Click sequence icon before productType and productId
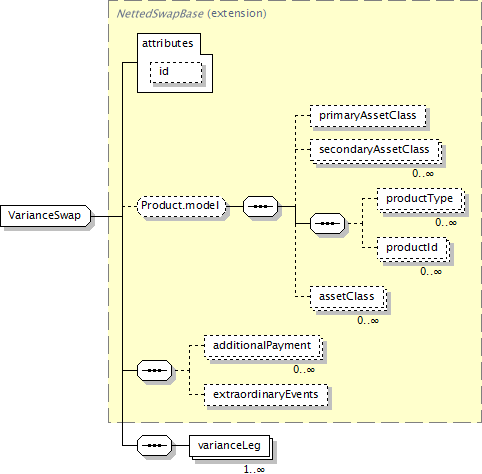The width and height of the screenshot is (482, 474). coord(327,223)
